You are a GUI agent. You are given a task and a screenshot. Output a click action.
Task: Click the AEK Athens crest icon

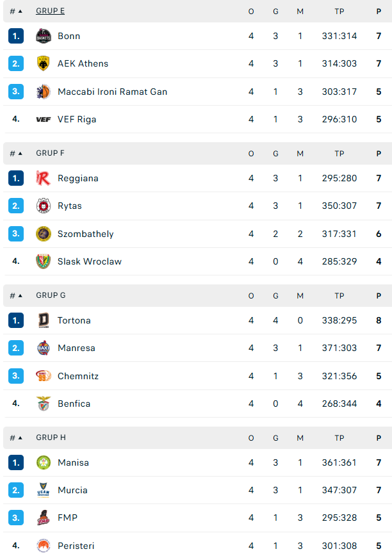[x=44, y=63]
